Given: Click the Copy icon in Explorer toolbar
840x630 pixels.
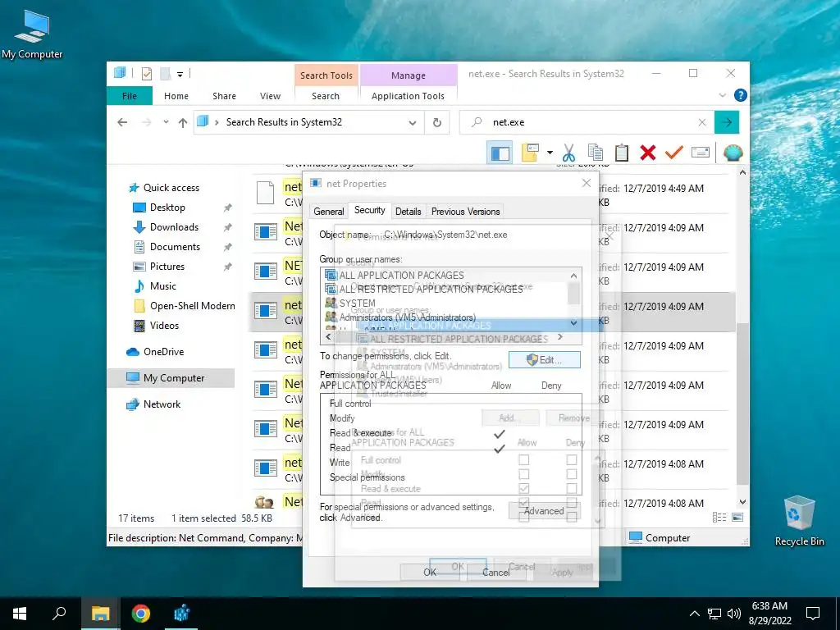Looking at the screenshot, I should click(596, 153).
